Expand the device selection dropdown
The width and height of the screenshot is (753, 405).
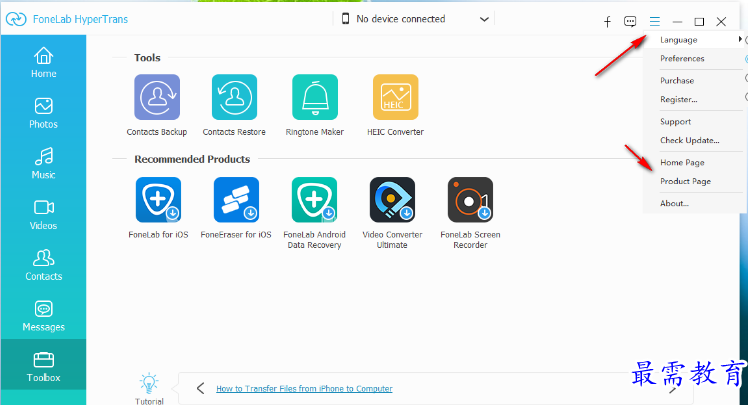click(484, 19)
